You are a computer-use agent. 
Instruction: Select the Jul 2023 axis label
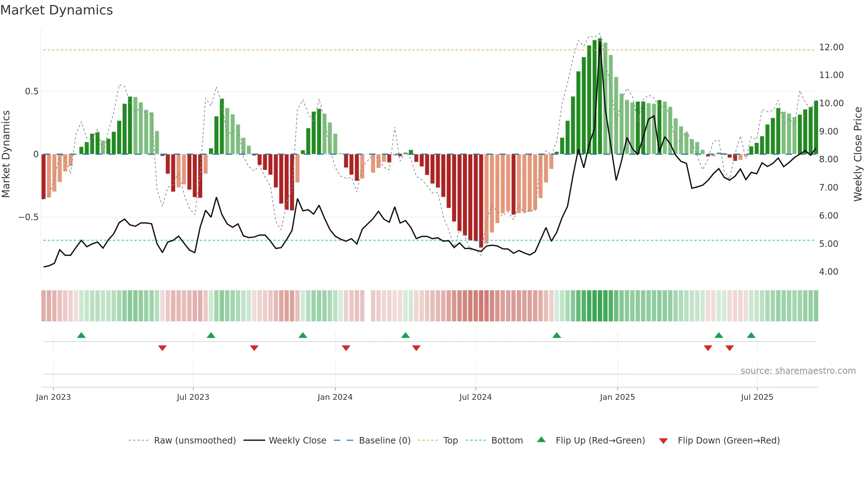click(x=193, y=397)
